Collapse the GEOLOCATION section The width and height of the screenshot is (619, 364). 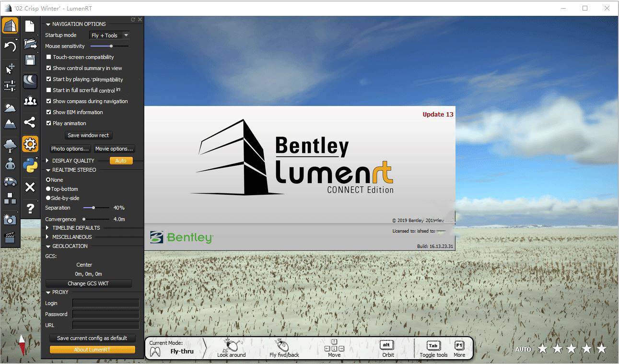(48, 247)
